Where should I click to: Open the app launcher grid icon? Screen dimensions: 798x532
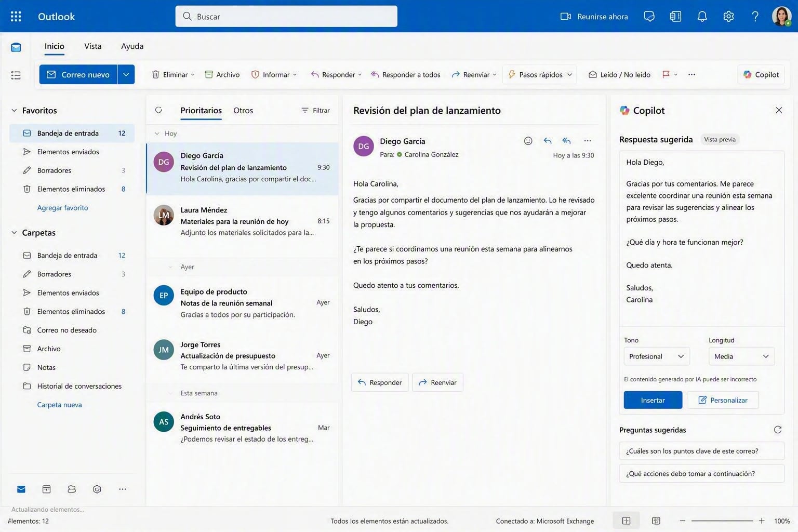16,17
